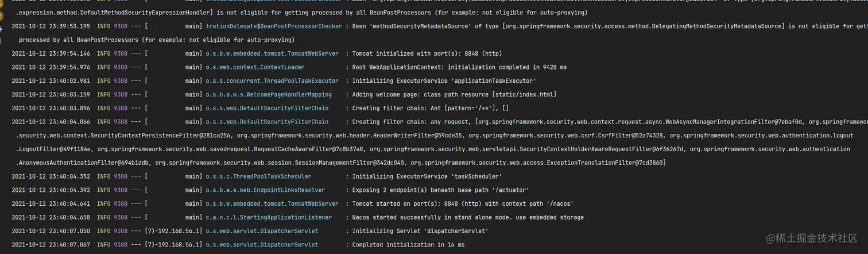Click the ThreadPoolTaskScheduler logger name

pos(258,176)
